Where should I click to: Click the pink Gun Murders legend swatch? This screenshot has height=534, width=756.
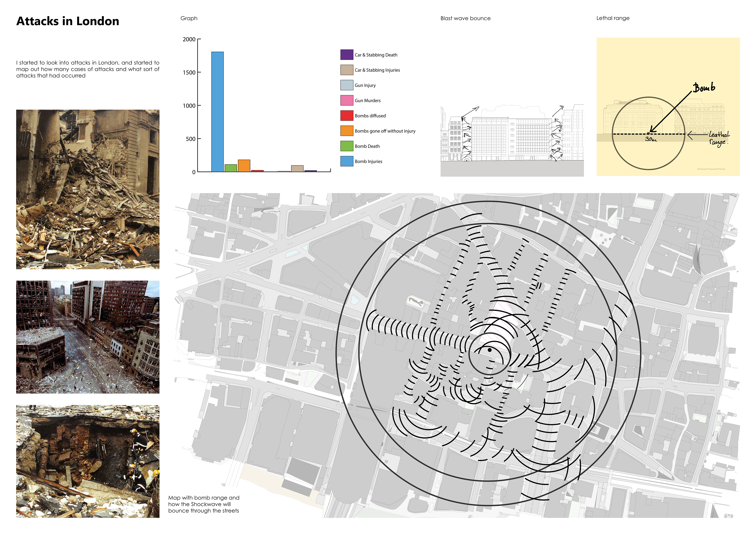click(347, 100)
